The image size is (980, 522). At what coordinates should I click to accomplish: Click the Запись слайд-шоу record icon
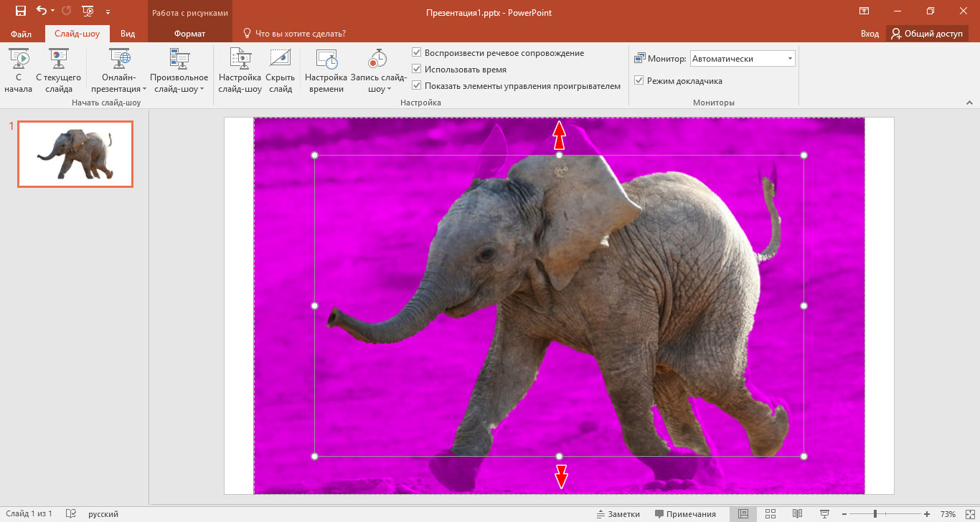(x=377, y=59)
